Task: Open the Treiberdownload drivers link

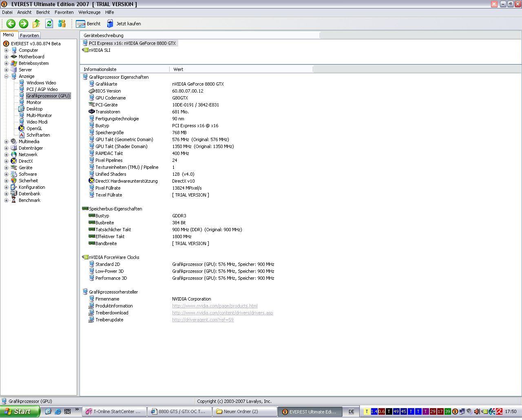Action: coord(223,313)
